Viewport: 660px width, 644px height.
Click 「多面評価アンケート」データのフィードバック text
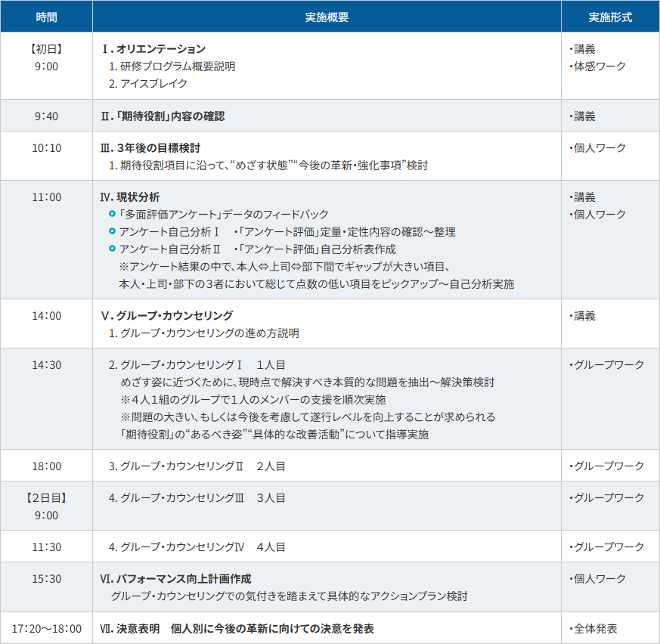pos(224,215)
